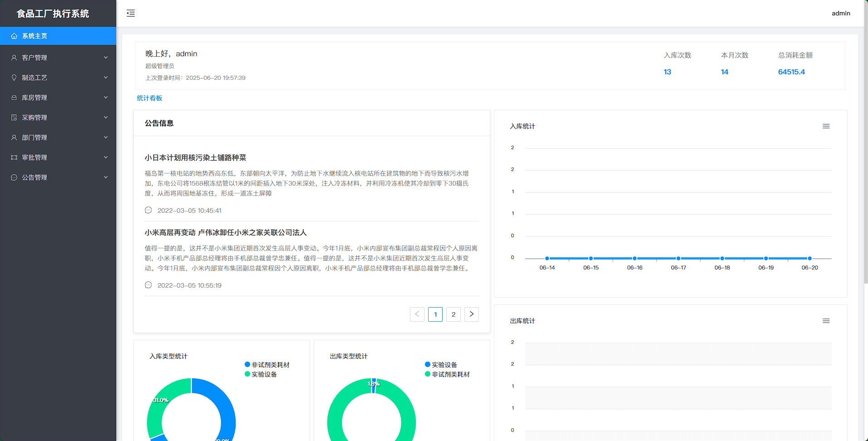
Task: Click the home icon beside 系统主页
Action: pos(14,36)
